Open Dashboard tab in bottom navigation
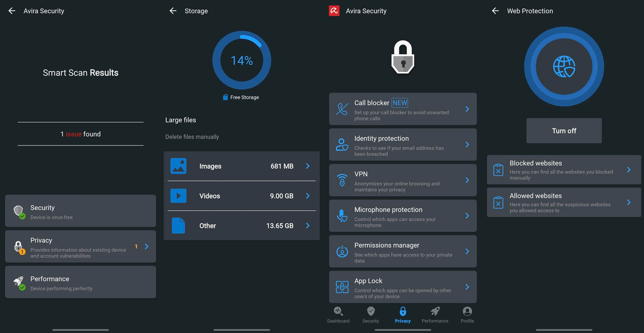This screenshot has width=644, height=333. [338, 315]
